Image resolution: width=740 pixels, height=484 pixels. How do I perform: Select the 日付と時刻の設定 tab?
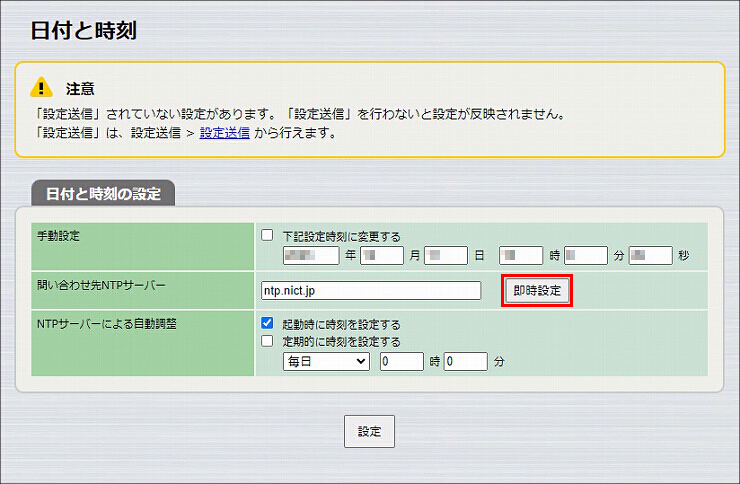(103, 193)
